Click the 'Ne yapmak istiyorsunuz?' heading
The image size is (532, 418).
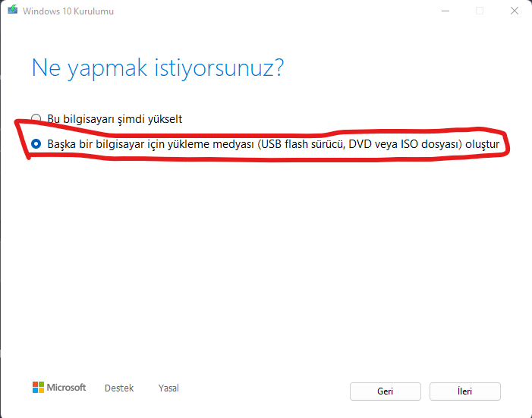(x=158, y=68)
